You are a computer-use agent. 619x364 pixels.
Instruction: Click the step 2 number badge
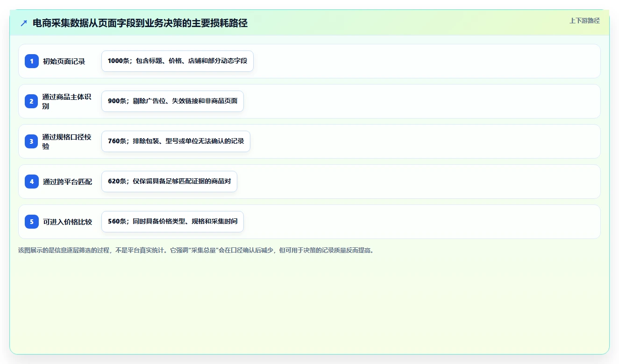32,101
